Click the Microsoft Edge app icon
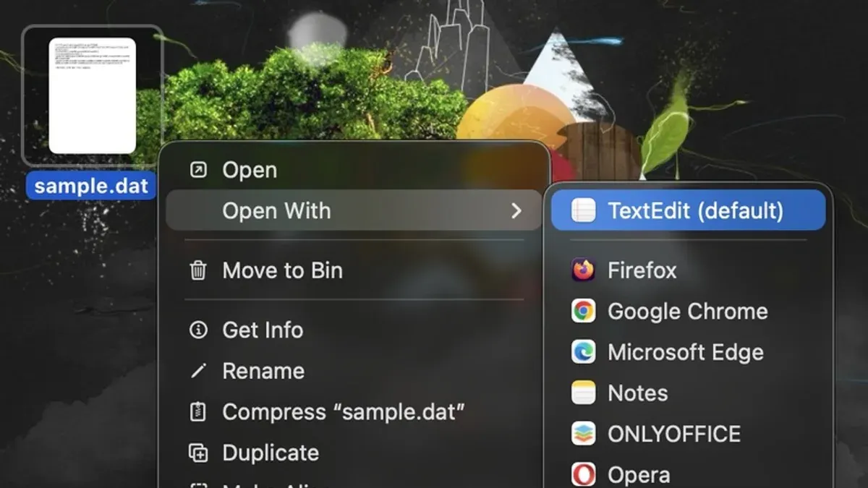868x488 pixels. (x=583, y=352)
